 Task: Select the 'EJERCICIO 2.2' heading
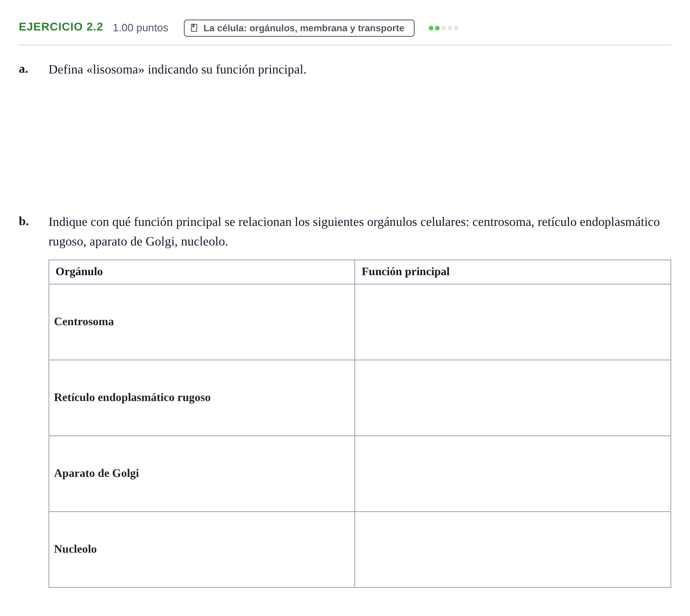pos(61,27)
